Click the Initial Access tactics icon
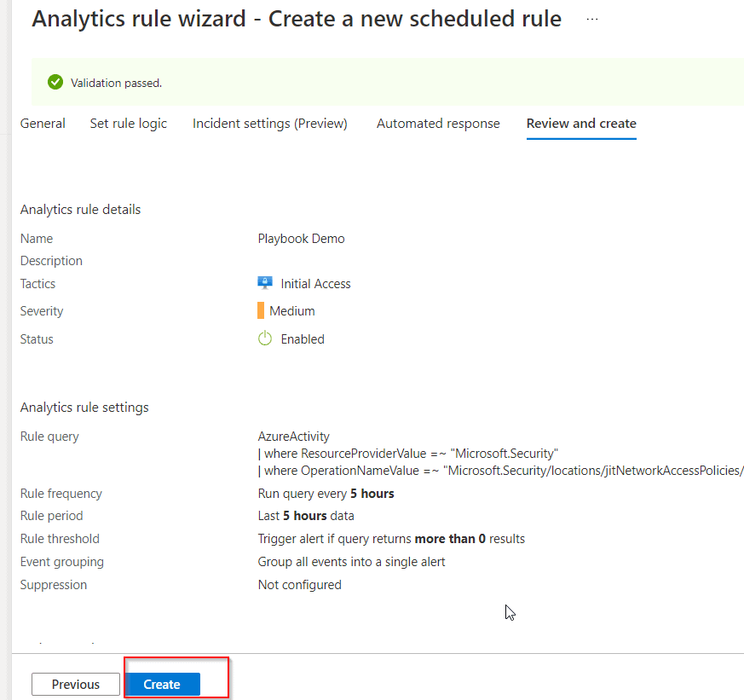744x700 pixels. click(x=265, y=283)
